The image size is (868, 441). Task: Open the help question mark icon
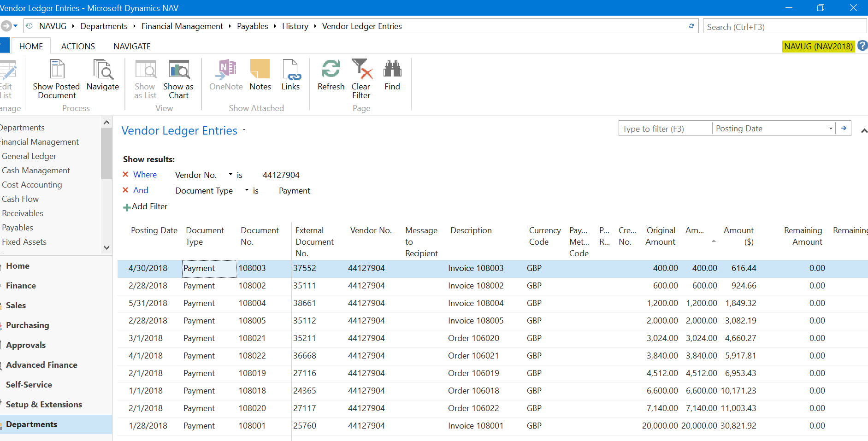(x=862, y=46)
